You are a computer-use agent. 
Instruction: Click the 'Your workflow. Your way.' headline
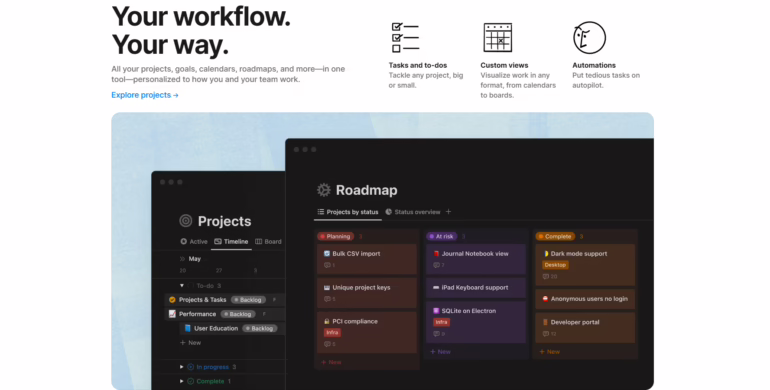(201, 30)
